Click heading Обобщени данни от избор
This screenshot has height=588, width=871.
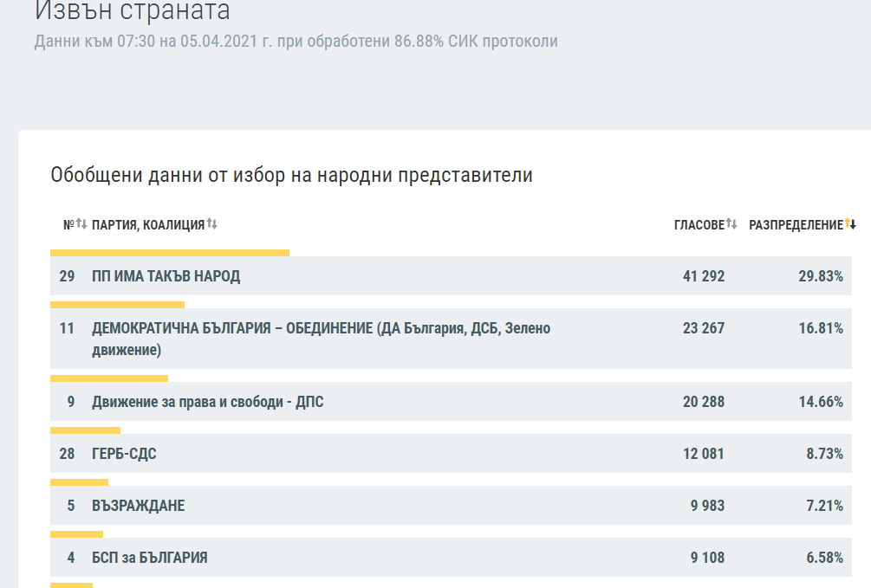291,175
